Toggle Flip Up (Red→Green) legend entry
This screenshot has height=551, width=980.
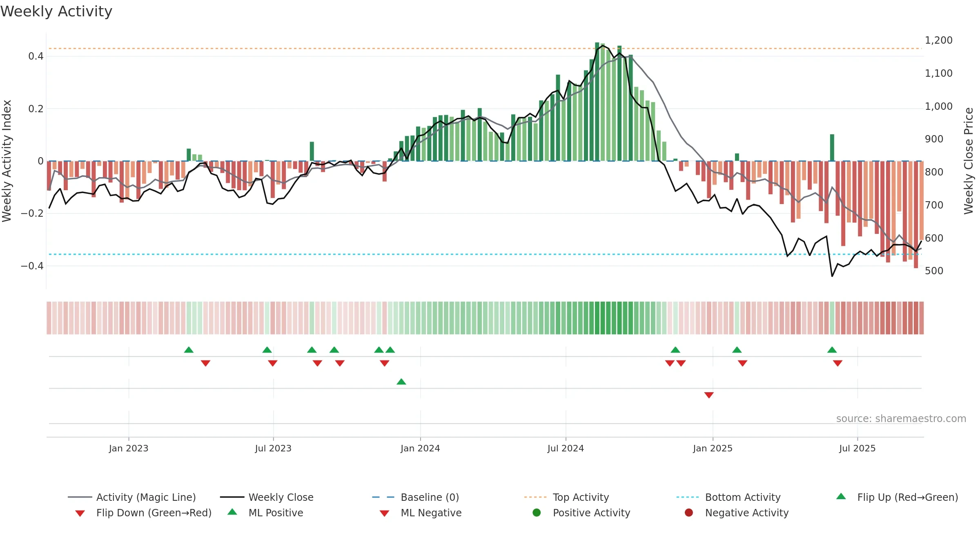click(897, 497)
